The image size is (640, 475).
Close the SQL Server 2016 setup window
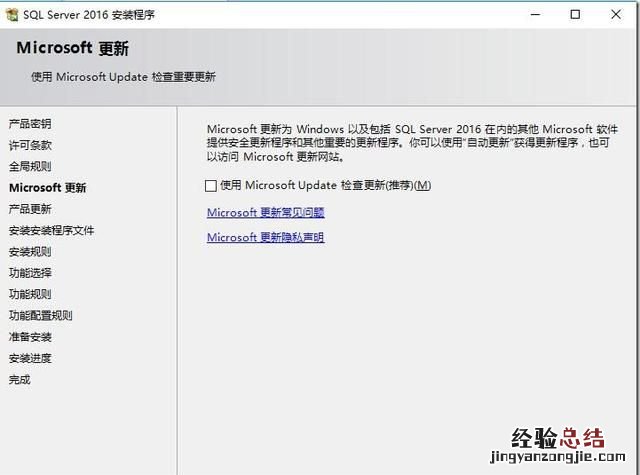click(616, 15)
